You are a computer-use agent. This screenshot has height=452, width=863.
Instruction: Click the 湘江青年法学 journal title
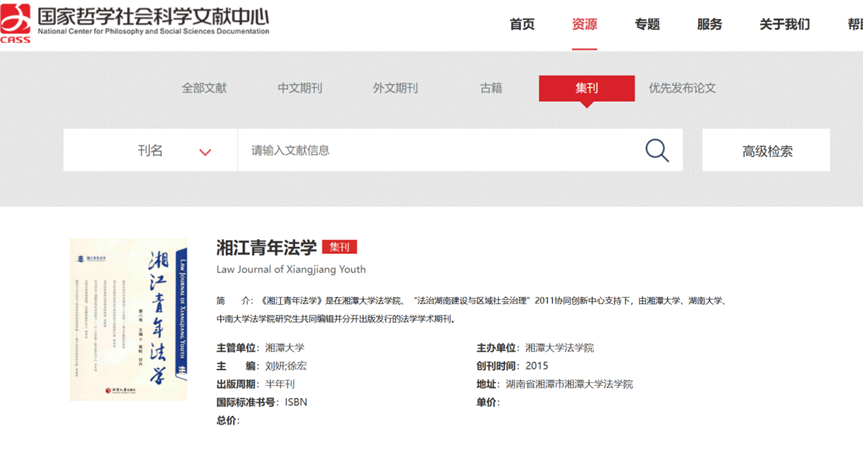(266, 247)
